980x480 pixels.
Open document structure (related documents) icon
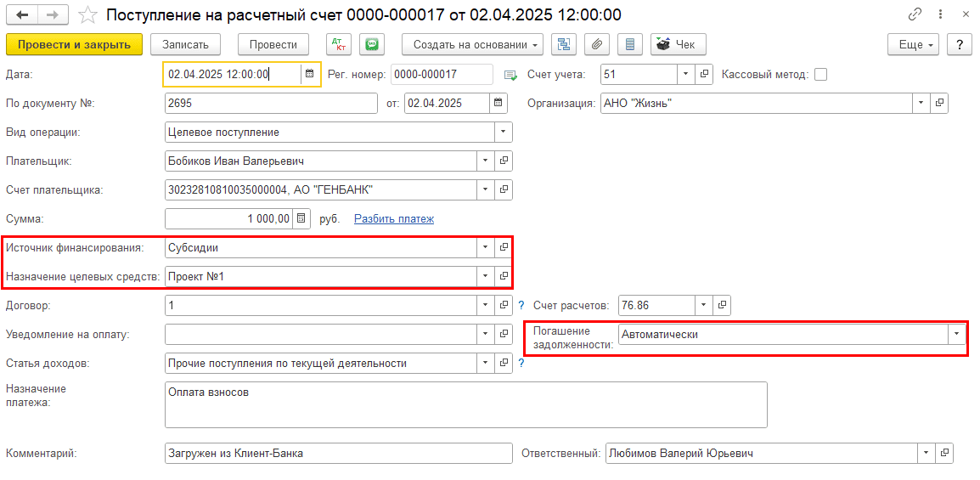click(563, 45)
